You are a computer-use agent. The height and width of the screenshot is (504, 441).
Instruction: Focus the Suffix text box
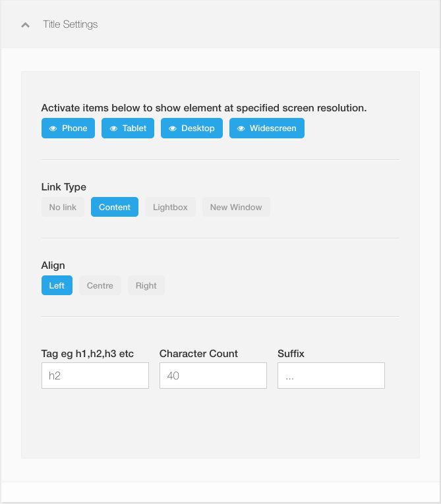tap(331, 376)
